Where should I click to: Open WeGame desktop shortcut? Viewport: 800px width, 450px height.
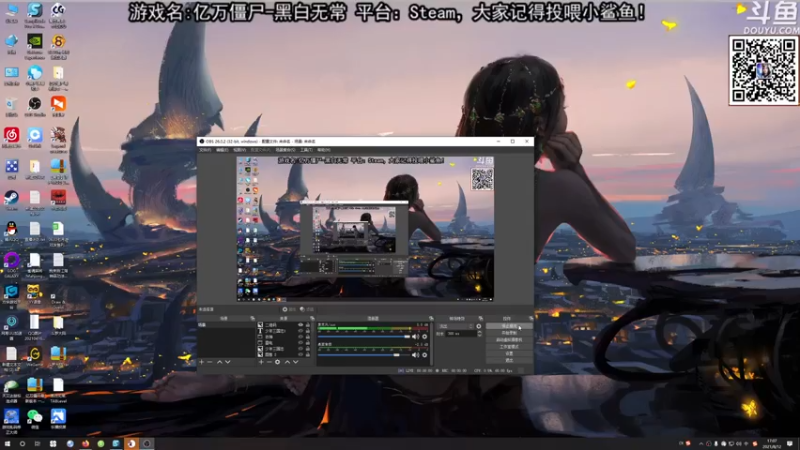coord(35,356)
